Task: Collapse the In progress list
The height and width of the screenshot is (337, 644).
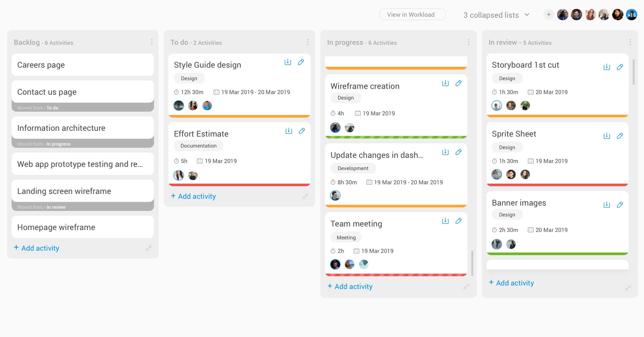Action: coord(467,286)
